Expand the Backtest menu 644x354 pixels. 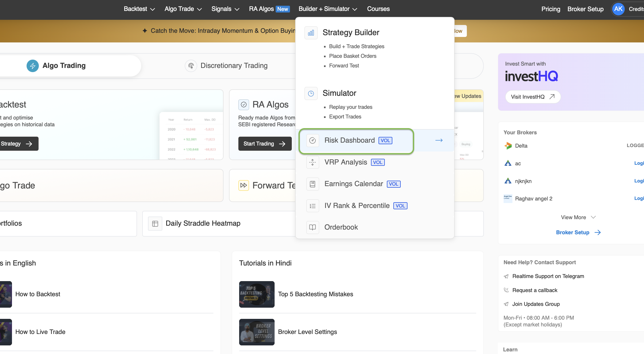[x=139, y=9]
